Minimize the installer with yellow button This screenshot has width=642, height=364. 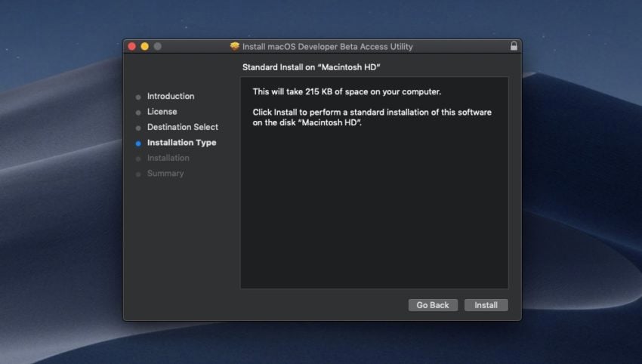pyautogui.click(x=144, y=46)
